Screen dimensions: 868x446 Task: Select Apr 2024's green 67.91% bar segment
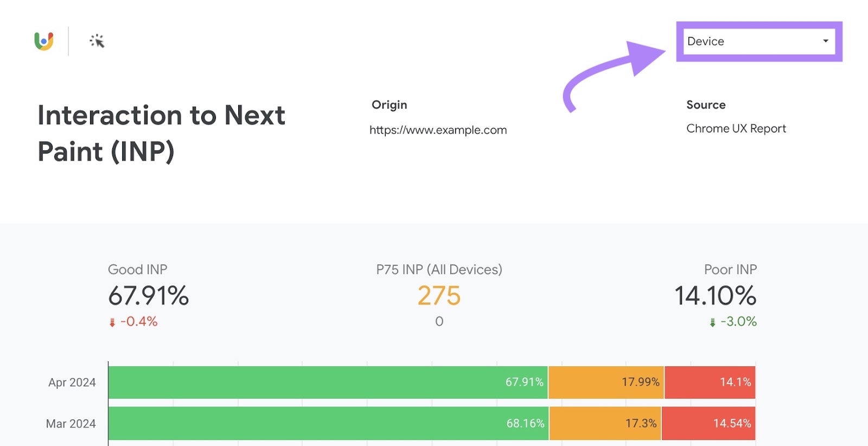(x=325, y=382)
